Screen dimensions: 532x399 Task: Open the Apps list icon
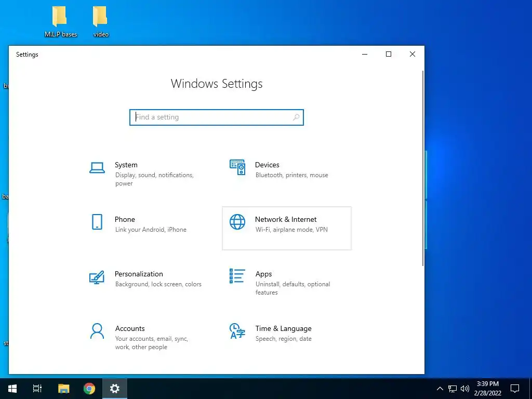coord(237,276)
